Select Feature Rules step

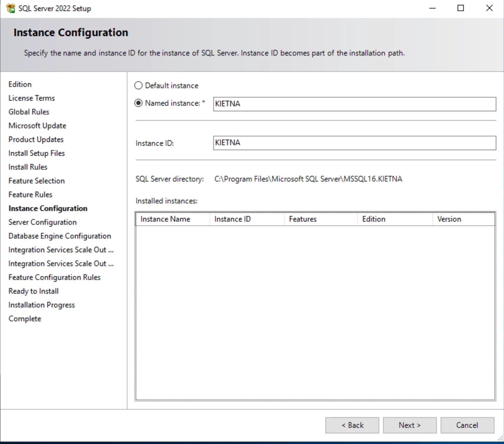(30, 195)
